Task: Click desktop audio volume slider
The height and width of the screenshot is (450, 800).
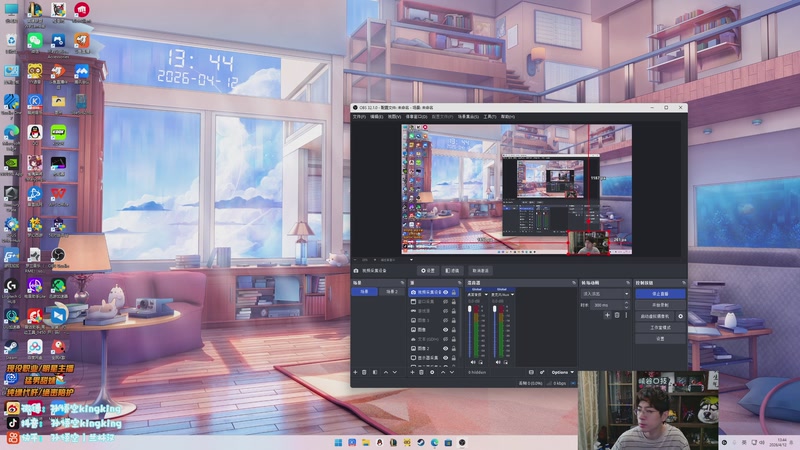Action: pos(469,332)
